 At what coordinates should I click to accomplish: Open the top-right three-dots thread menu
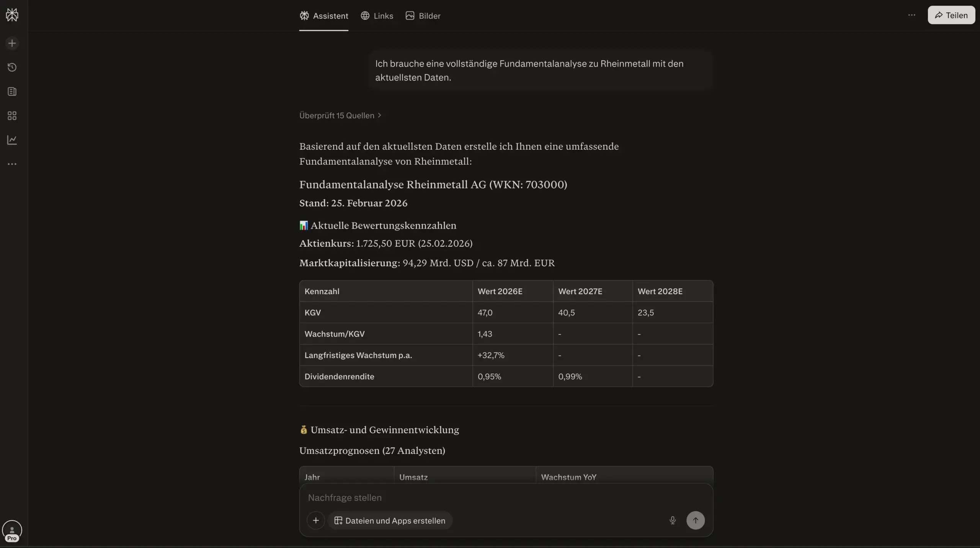tap(911, 15)
